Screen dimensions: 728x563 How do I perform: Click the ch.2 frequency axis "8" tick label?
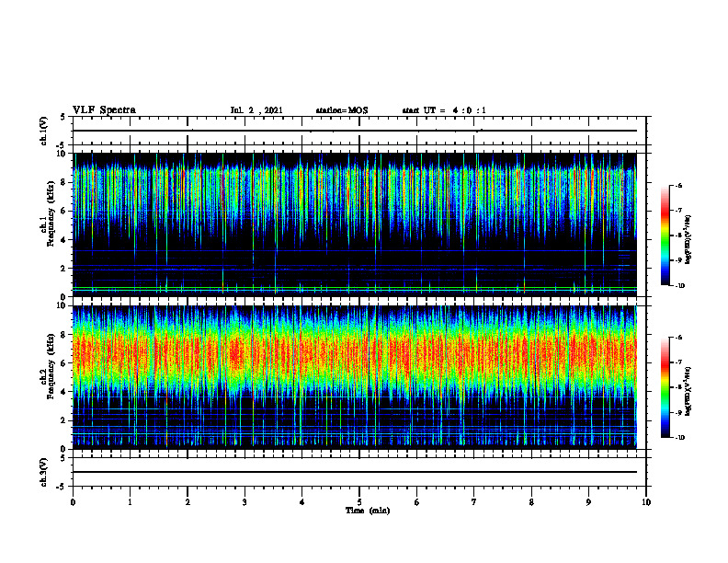click(x=64, y=335)
